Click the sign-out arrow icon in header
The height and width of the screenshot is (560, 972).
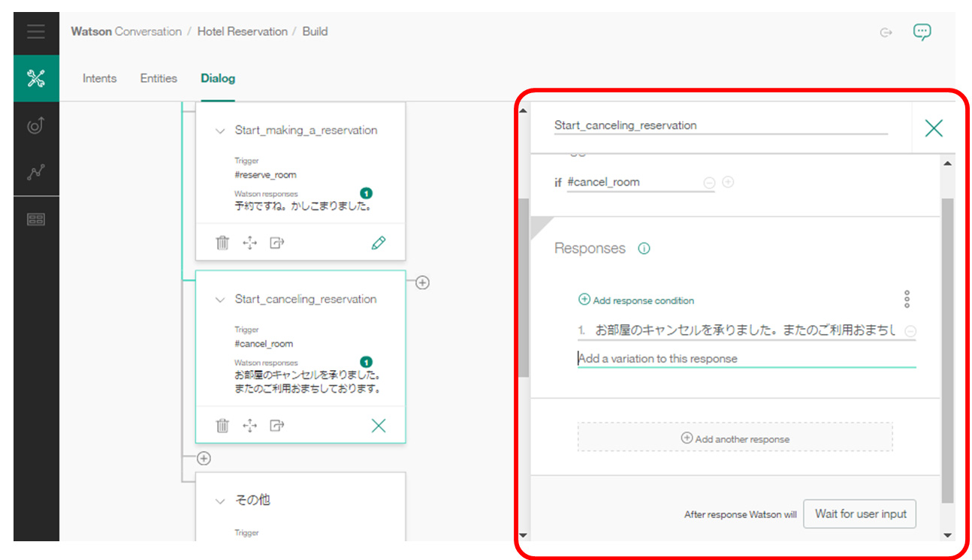pyautogui.click(x=886, y=32)
